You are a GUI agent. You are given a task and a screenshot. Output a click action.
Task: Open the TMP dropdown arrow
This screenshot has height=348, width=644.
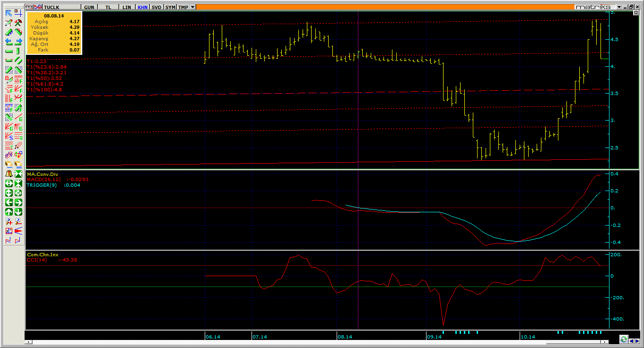tap(192, 8)
